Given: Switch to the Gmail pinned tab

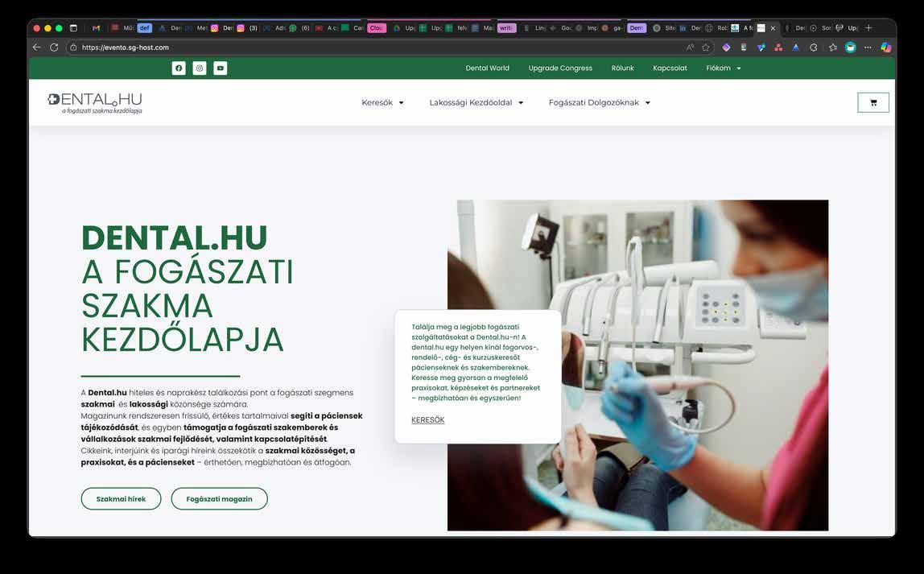Looking at the screenshot, I should tap(96, 27).
